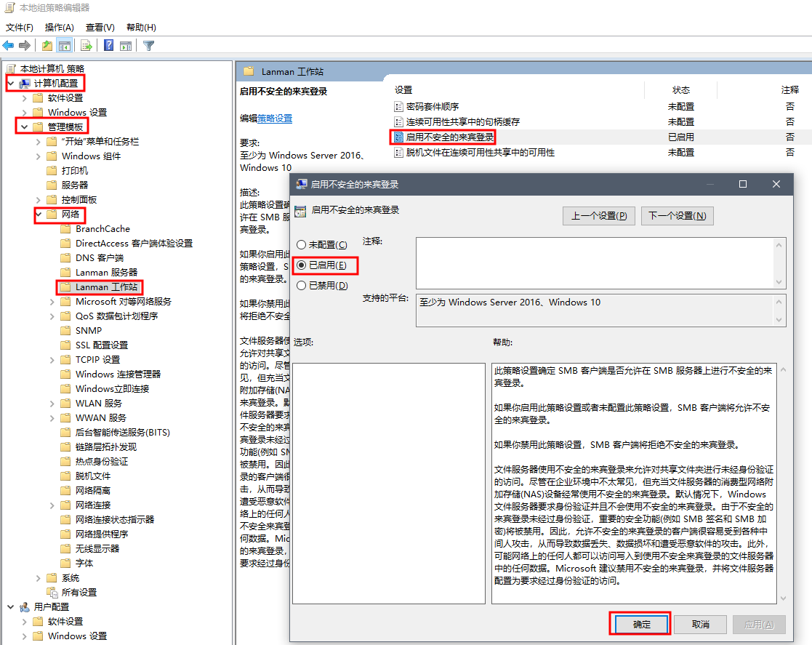Toggle the show/hide action pane icon

point(125,46)
